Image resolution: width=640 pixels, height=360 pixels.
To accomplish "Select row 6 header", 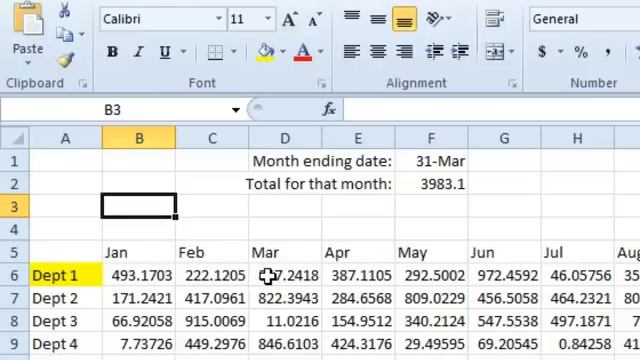I will click(x=15, y=276).
